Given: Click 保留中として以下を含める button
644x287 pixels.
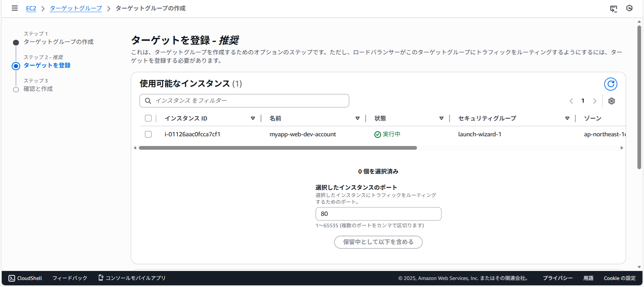Looking at the screenshot, I should [378, 242].
